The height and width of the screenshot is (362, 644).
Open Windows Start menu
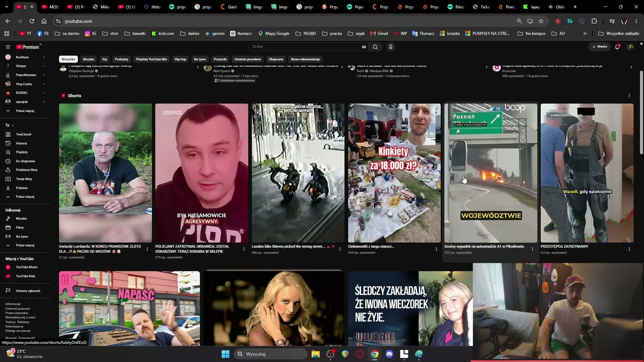[x=225, y=354]
